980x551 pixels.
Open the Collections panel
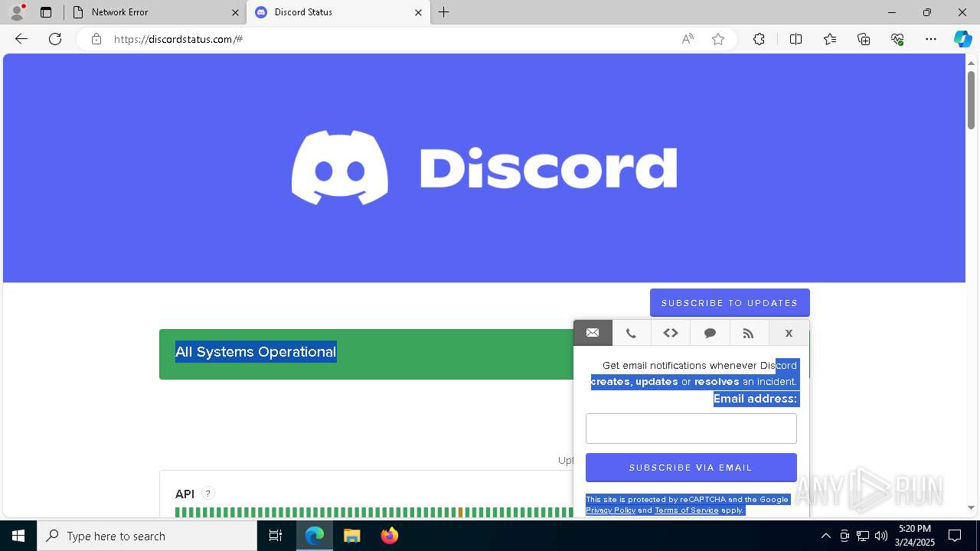[864, 39]
